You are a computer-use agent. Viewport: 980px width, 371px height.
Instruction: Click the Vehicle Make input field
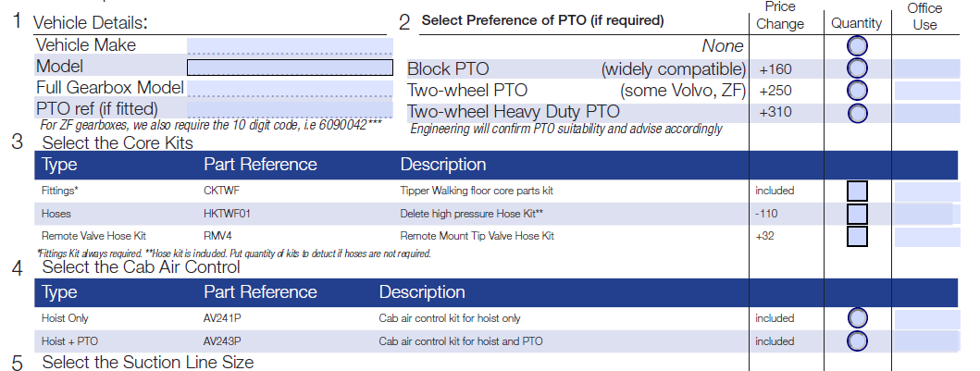click(290, 46)
